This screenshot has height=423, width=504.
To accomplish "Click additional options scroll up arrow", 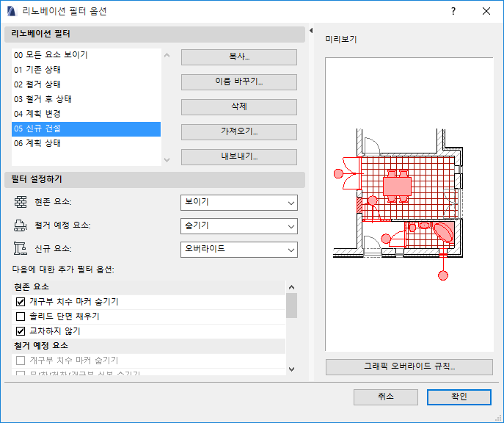I will [x=291, y=287].
